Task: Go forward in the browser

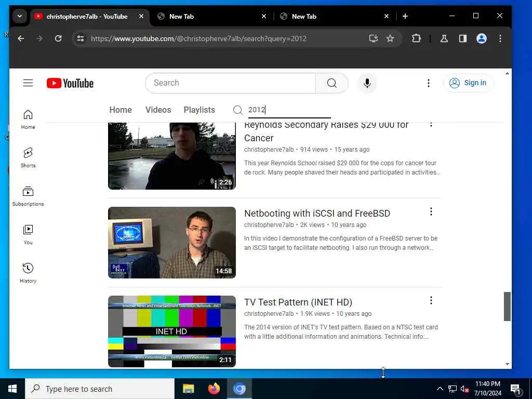Action: 39,38
